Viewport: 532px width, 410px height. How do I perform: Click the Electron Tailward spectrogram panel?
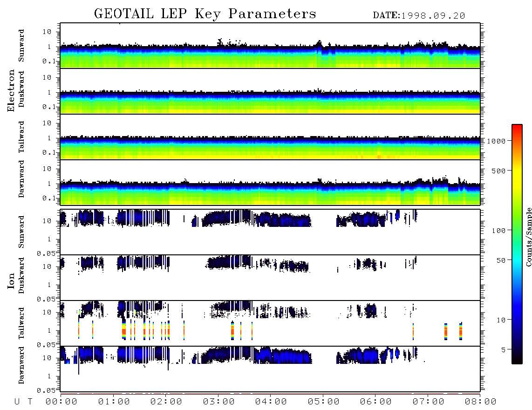270,137
